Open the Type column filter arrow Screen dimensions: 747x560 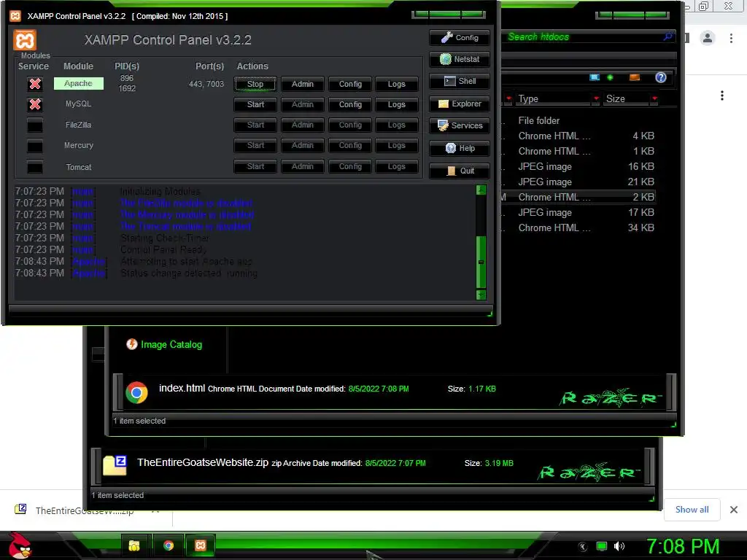pyautogui.click(x=595, y=98)
